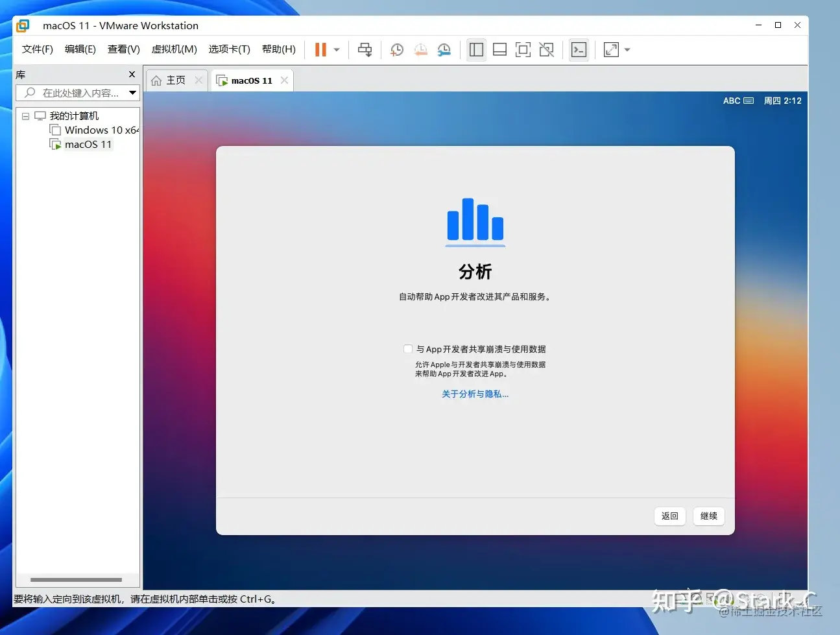This screenshot has height=635, width=840.
Task: Open the 帮助(H) menu
Action: [x=279, y=49]
